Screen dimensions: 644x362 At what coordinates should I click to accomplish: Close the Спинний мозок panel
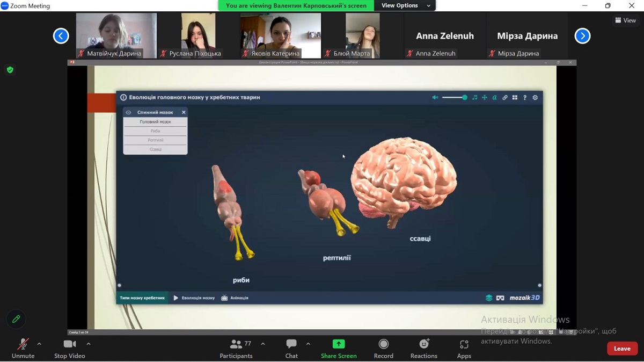(x=184, y=112)
